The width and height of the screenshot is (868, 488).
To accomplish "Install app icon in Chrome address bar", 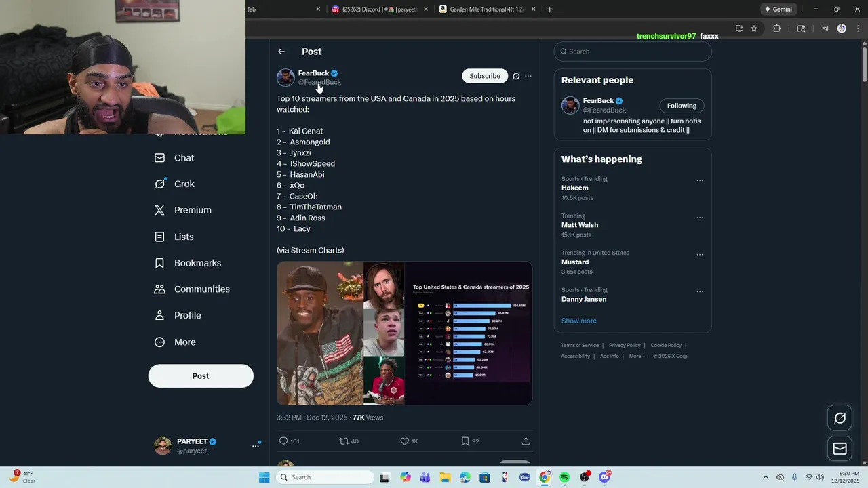I will click(x=739, y=28).
